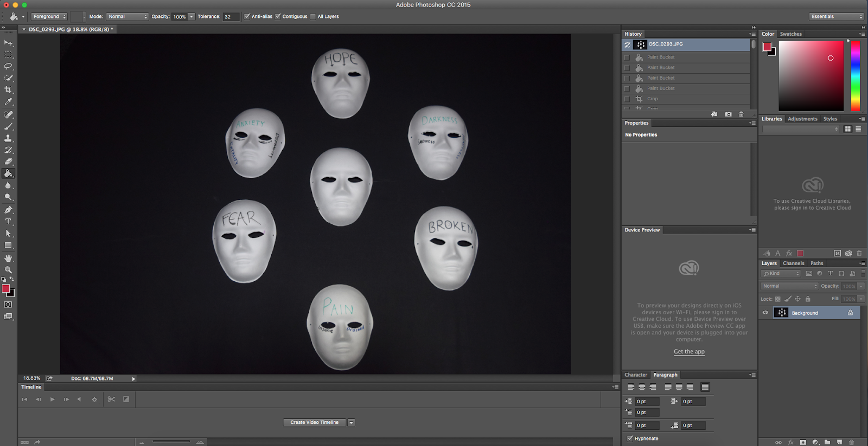Select the Rectangular Marquee tool
This screenshot has width=868, height=446.
click(x=8, y=55)
